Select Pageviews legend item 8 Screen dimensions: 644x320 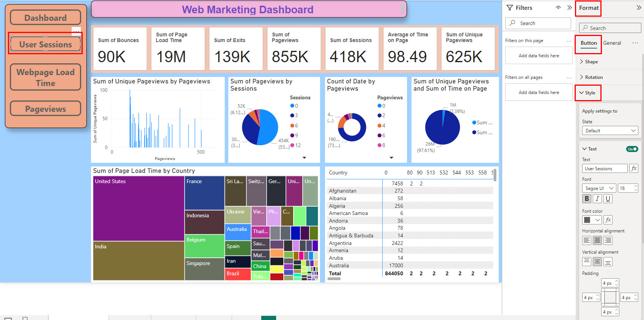(381, 146)
